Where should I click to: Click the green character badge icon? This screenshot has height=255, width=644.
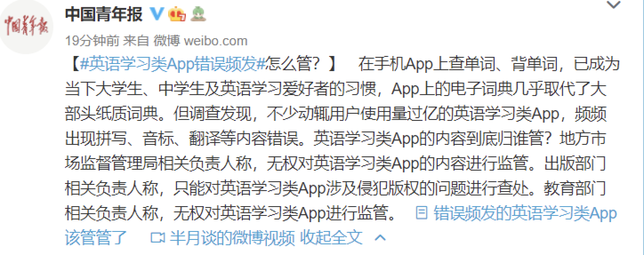(197, 15)
